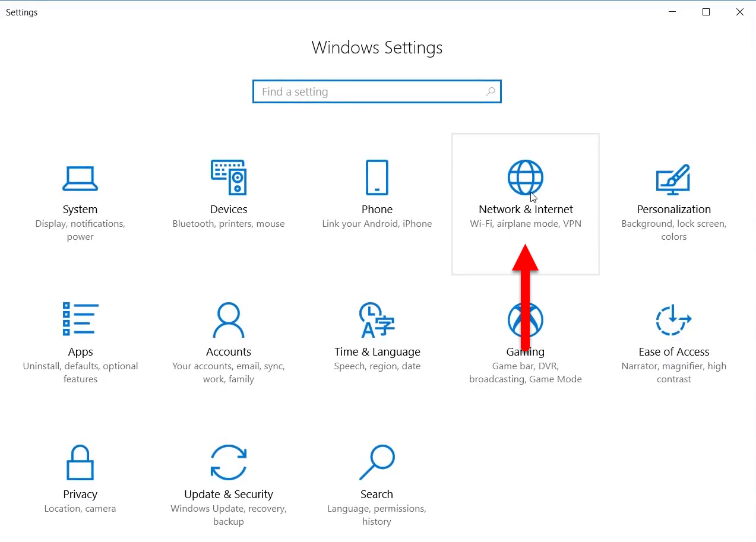Click "Display, notifications, power" description

80,230
